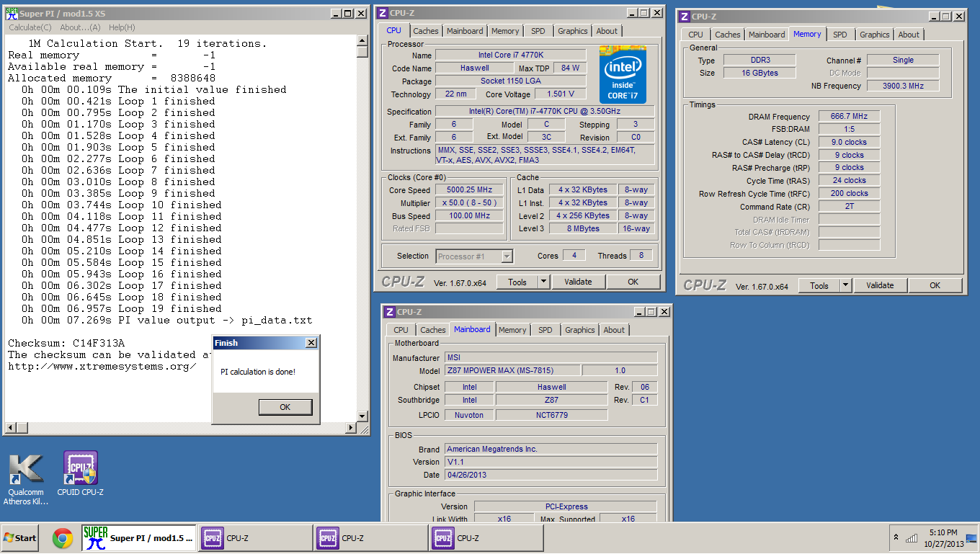Click the Checksum: C14F313A line
980x554 pixels.
coord(66,343)
